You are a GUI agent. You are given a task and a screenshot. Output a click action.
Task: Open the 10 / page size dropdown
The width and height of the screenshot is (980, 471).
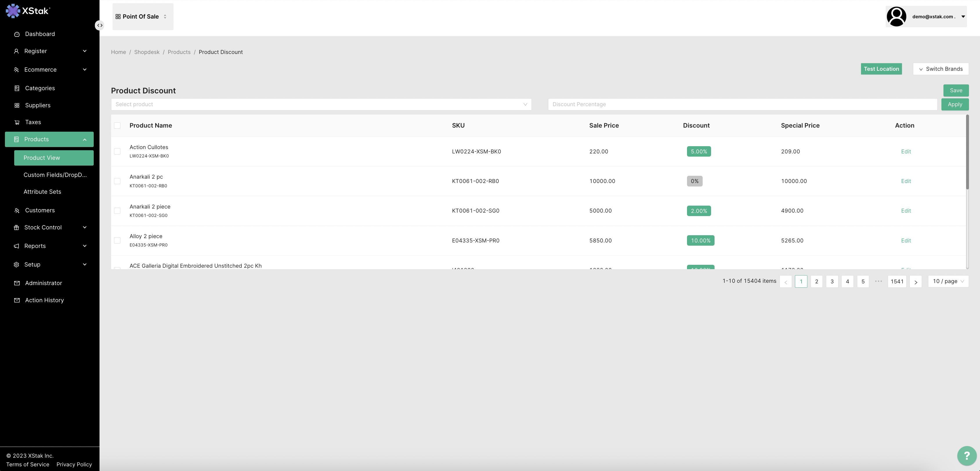pos(948,281)
